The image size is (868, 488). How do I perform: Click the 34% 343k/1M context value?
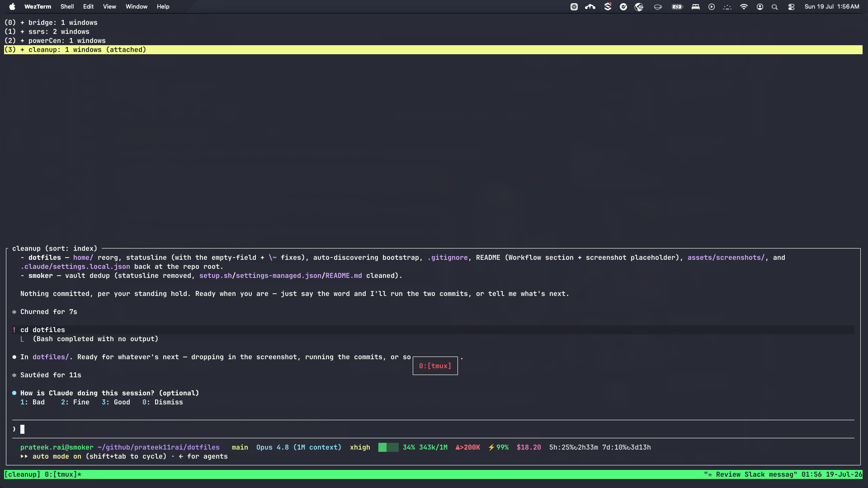point(425,447)
